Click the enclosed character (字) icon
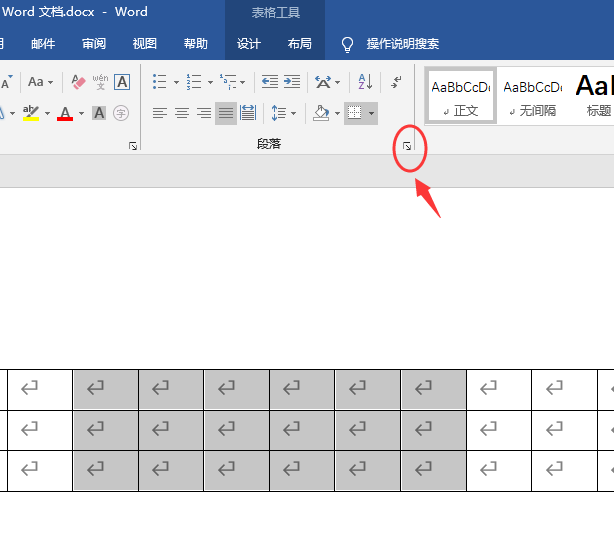 coord(121,113)
